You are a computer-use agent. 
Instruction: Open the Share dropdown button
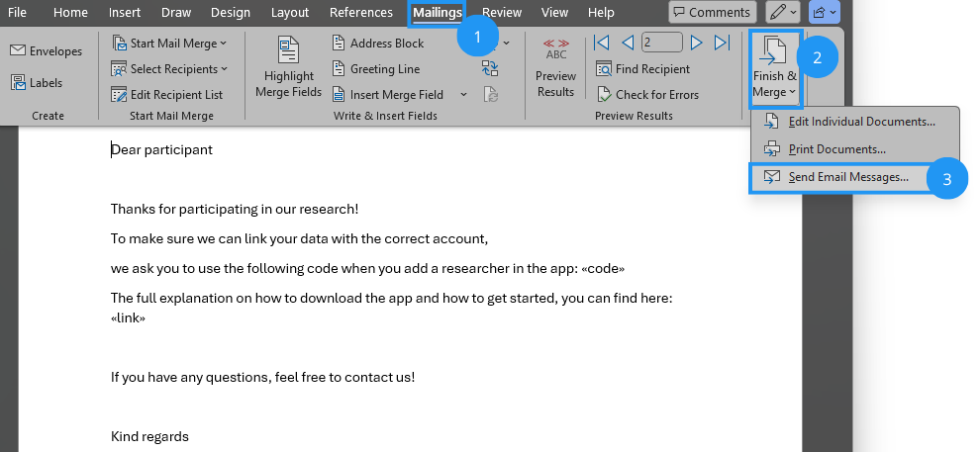tap(825, 12)
